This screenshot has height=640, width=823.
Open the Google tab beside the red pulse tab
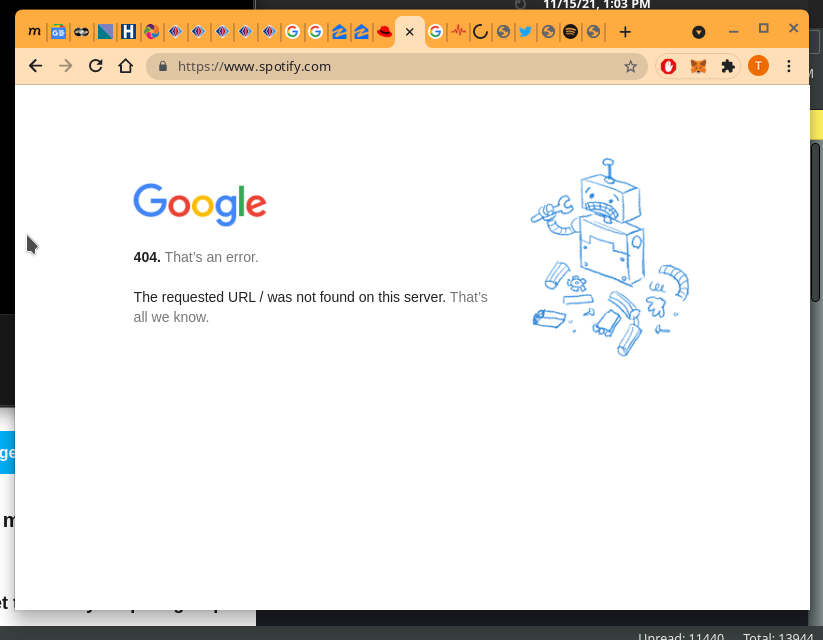(435, 32)
